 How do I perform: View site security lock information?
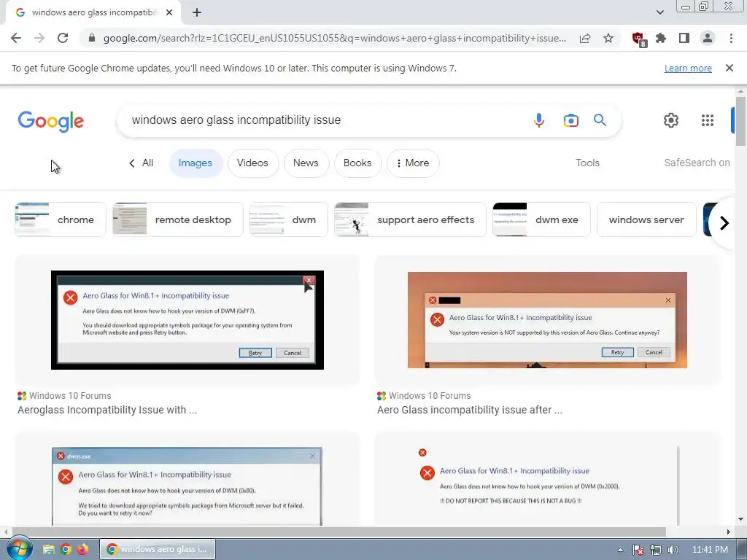click(92, 38)
